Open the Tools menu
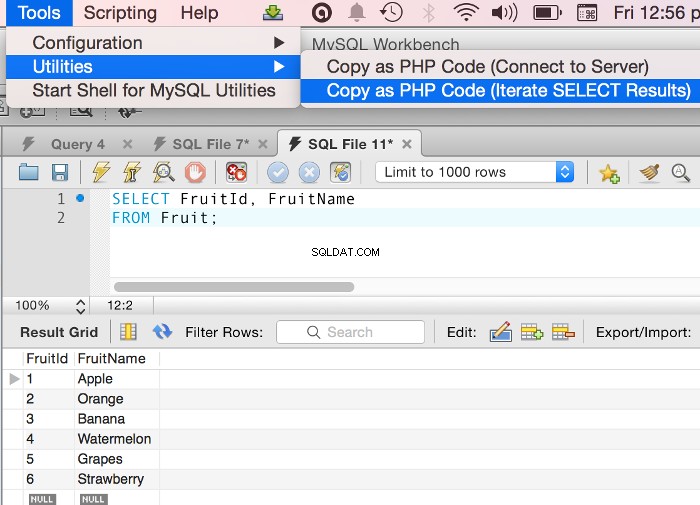 pos(39,13)
